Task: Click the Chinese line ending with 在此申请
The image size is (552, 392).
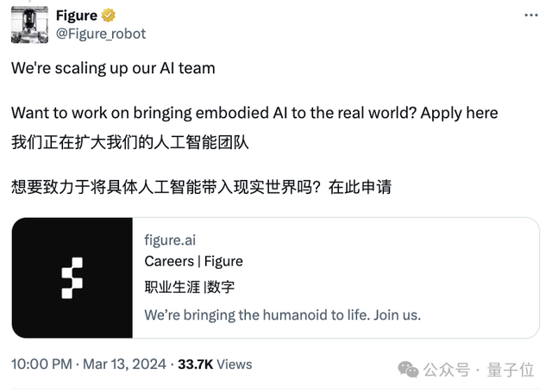Action: [x=202, y=186]
